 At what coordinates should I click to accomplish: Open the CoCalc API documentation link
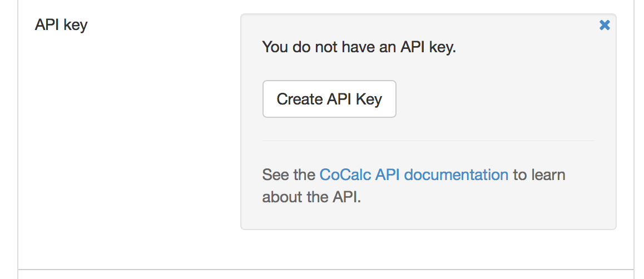point(413,175)
